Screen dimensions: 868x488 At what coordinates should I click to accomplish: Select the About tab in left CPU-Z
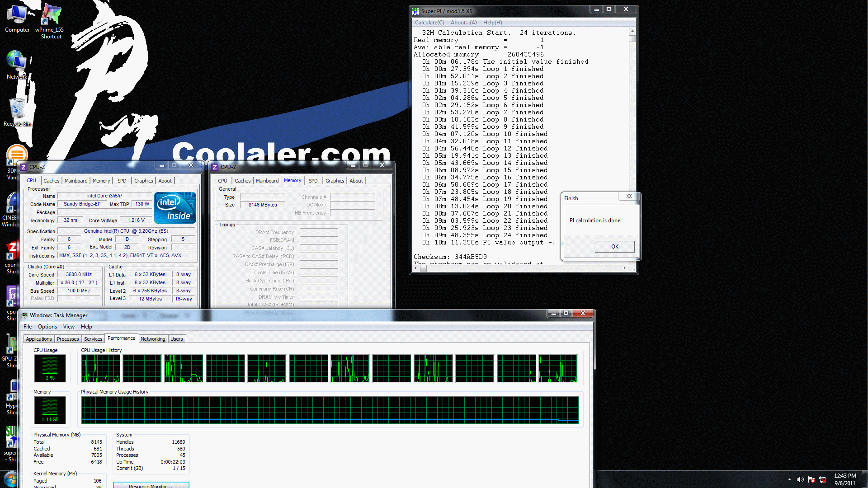165,181
